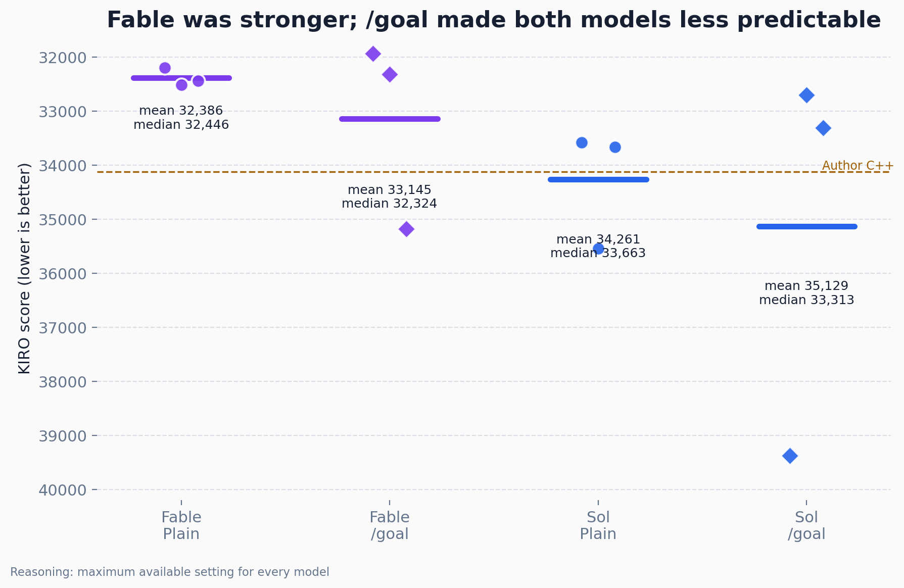
Task: Select the Fable Plain x-axis label
Action: click(x=181, y=526)
